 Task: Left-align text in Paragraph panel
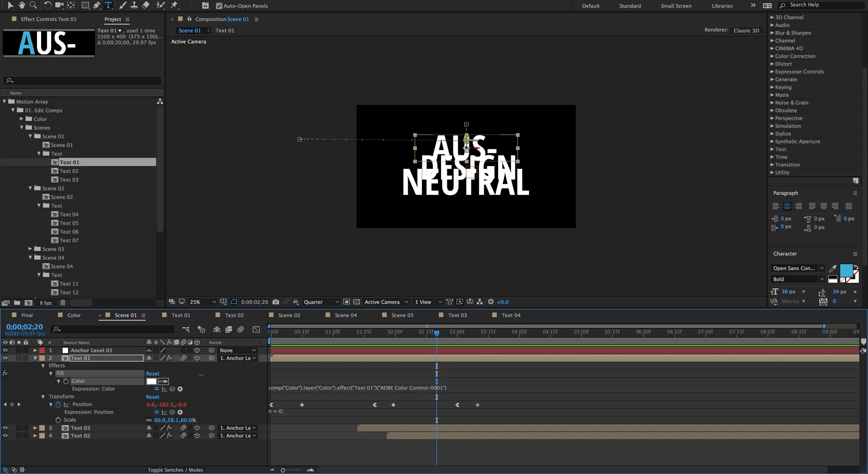[776, 206]
